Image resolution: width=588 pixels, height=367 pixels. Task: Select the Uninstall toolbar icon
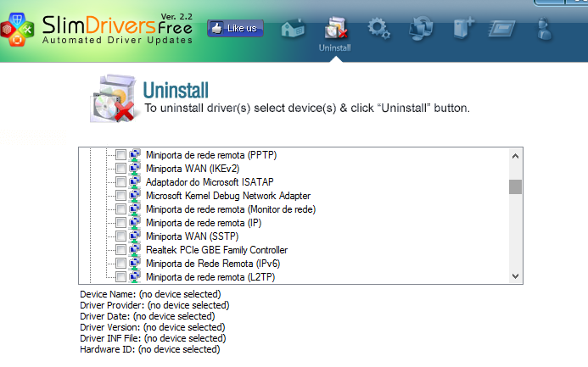tap(335, 28)
